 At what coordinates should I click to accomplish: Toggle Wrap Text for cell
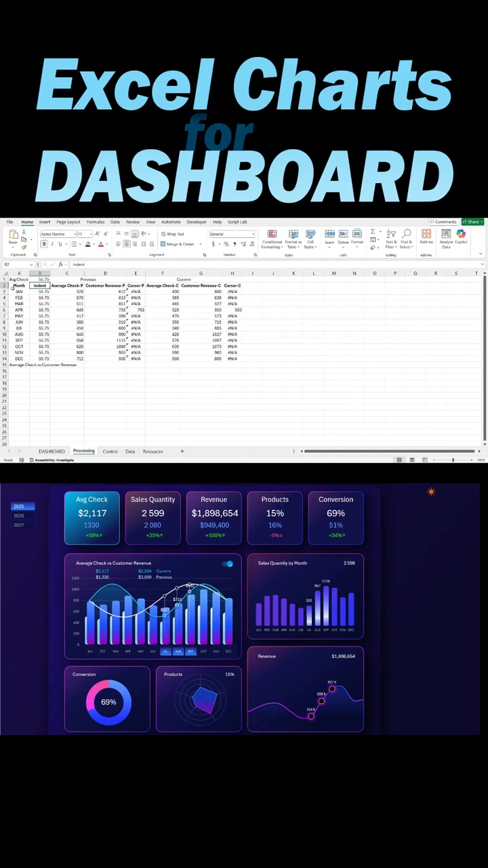172,233
